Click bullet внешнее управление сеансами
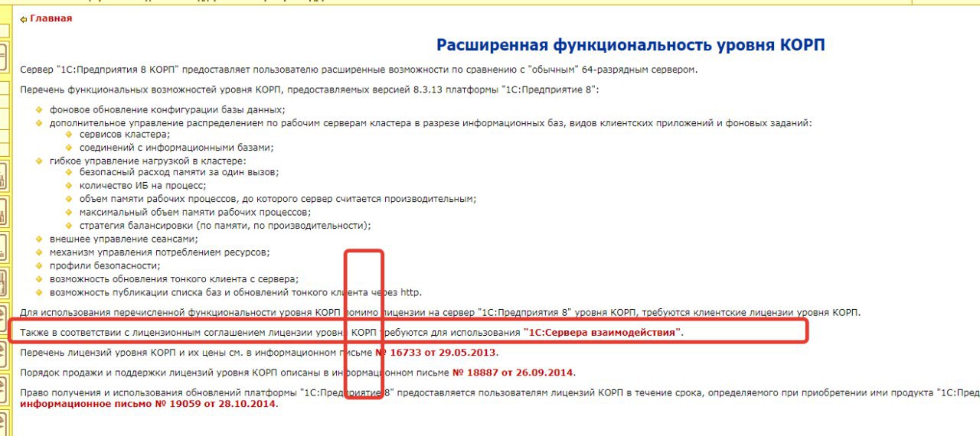 [x=123, y=239]
